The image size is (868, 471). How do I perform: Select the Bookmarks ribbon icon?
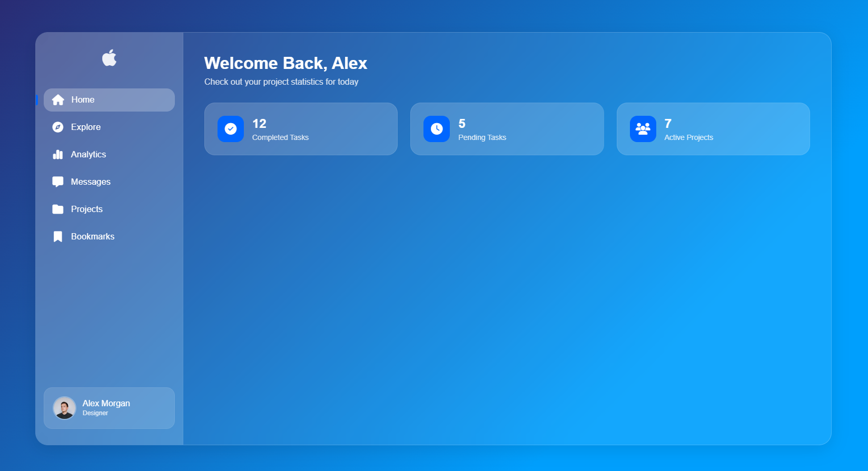click(58, 237)
